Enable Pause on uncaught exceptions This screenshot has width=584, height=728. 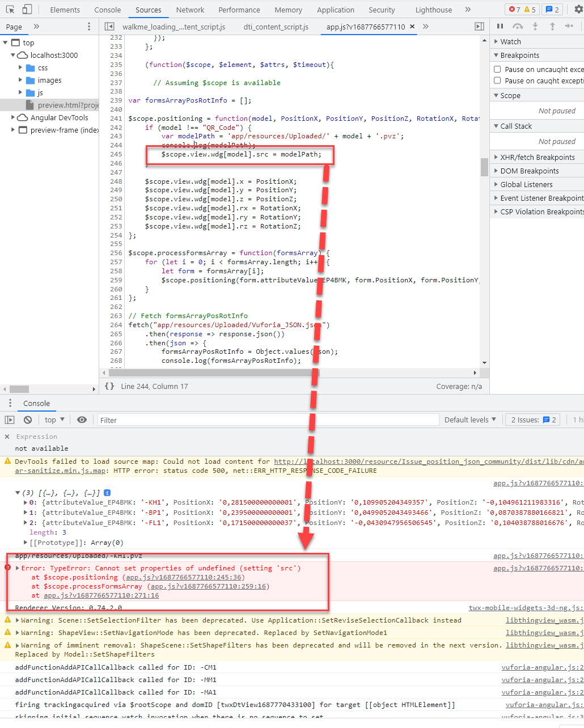[x=497, y=69]
